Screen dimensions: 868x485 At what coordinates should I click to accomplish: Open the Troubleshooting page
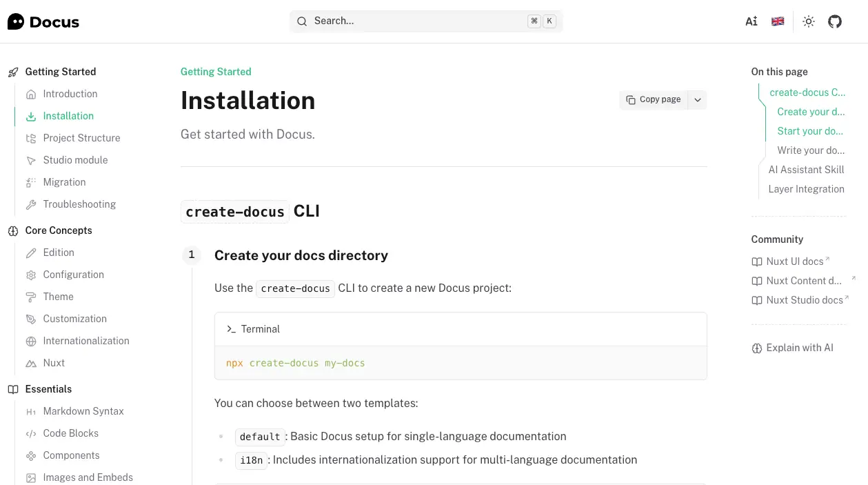point(79,204)
